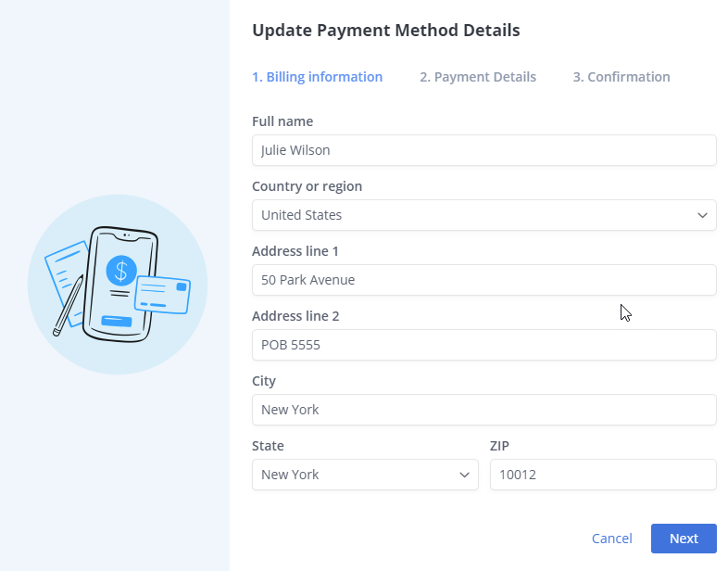Click the blue button on phone illustration
728x571 pixels.
coord(117,322)
